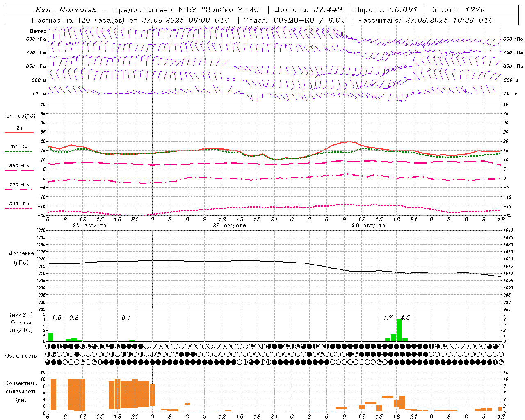
Task: Click the Ветер wind panel label
Action: 38,31
